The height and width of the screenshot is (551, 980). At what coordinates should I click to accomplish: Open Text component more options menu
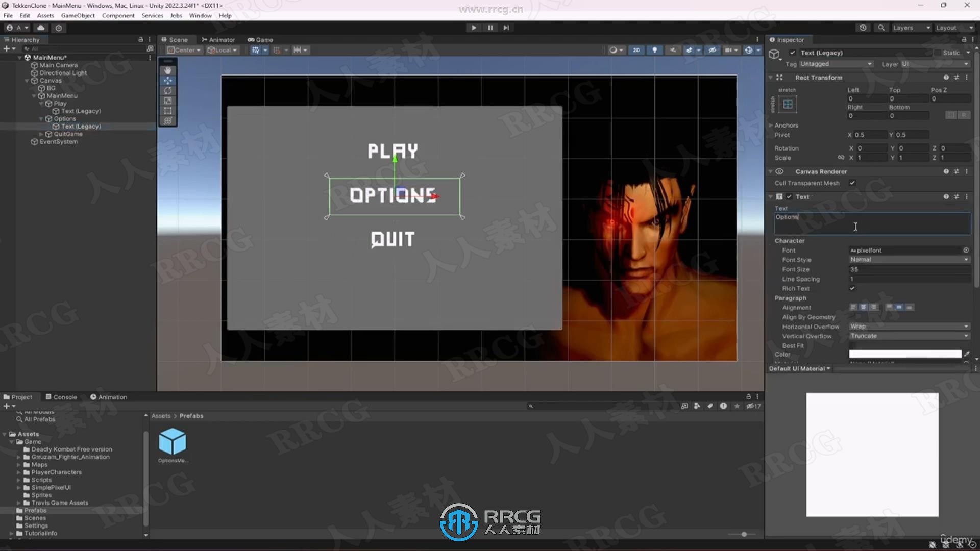point(967,196)
